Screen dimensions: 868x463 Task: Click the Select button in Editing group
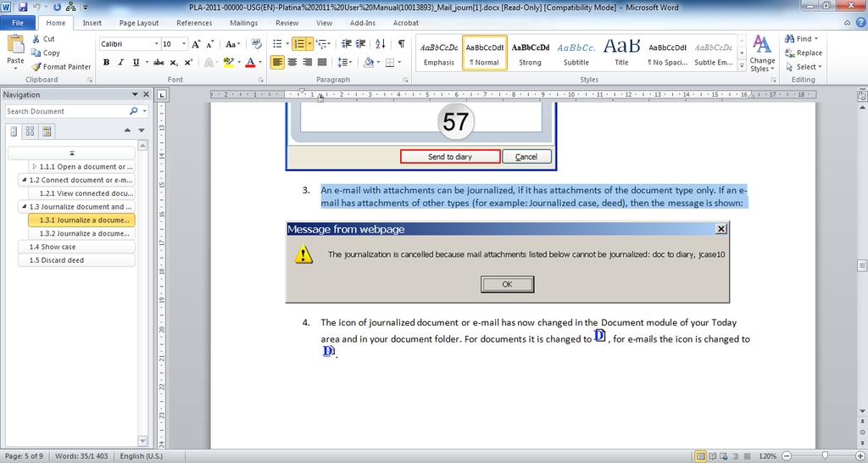point(804,66)
